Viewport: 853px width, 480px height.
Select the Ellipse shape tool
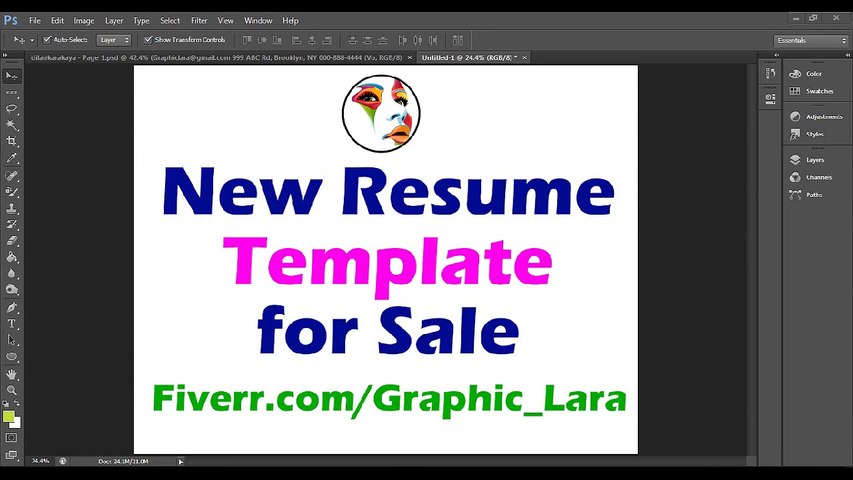pos(11,357)
